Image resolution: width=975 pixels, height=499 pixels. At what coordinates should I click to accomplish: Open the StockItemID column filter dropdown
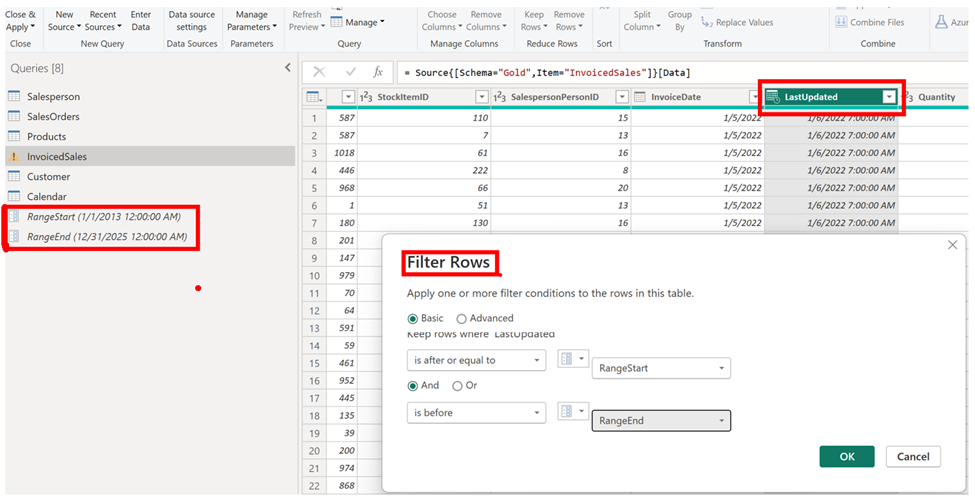tap(482, 97)
